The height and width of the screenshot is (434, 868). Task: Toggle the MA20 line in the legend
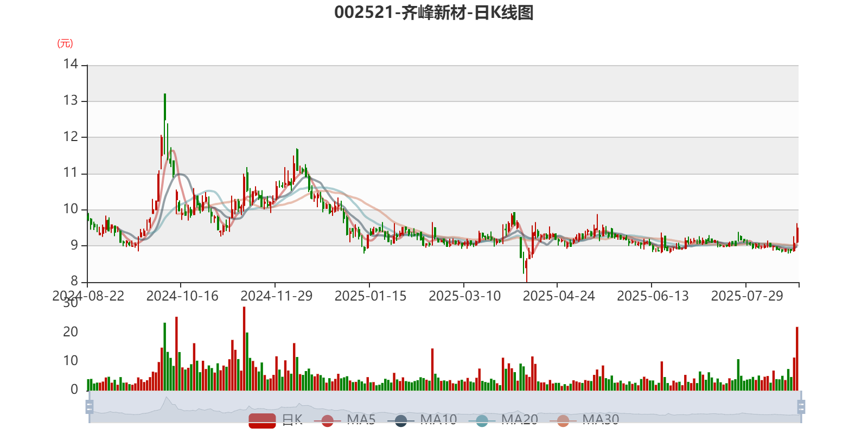[503, 420]
